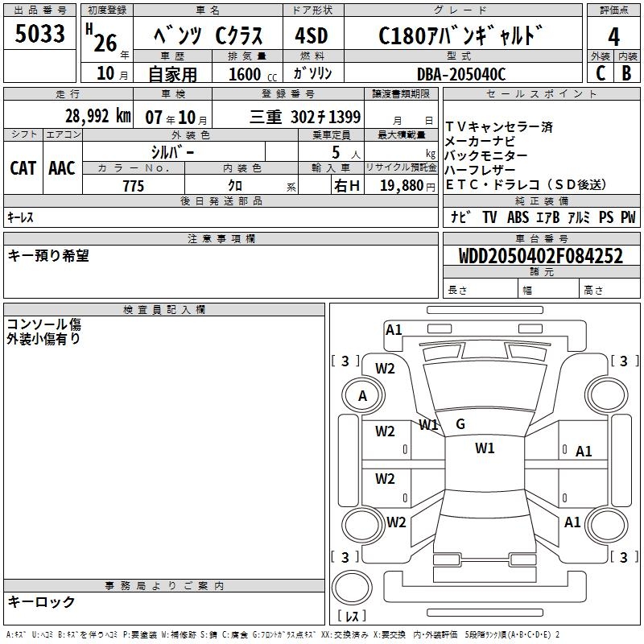Click registration number 三重 302チ1399
644x644 pixels.
tap(305, 117)
